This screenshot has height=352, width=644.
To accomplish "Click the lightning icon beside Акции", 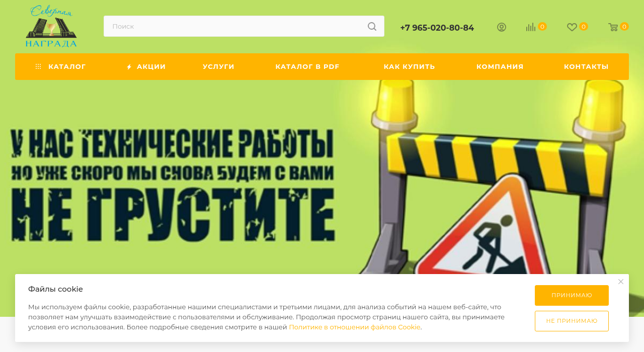I will [129, 67].
